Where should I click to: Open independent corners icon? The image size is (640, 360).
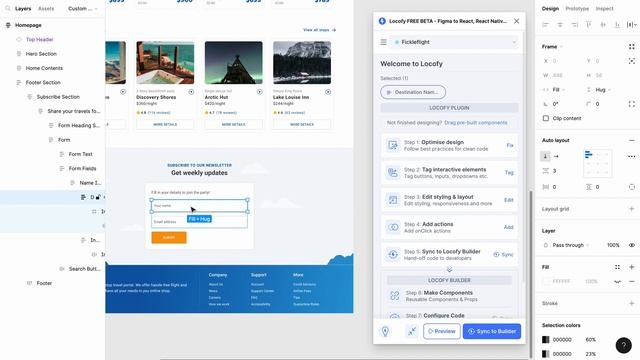631,104
